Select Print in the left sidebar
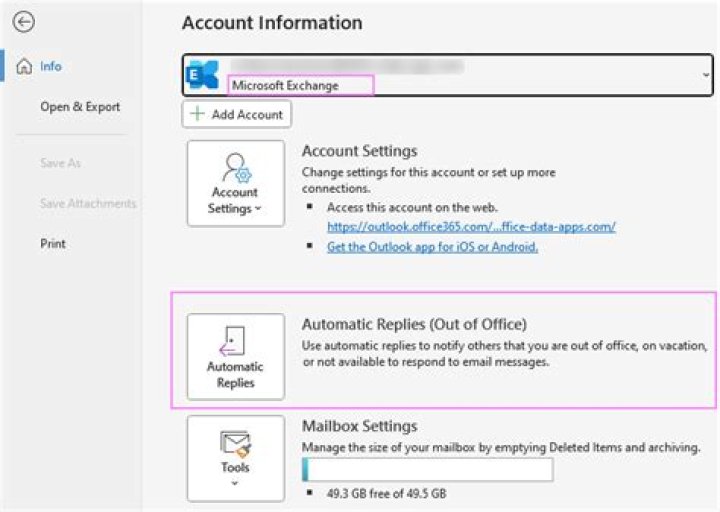Screen dimensions: 720x512 [x=53, y=243]
